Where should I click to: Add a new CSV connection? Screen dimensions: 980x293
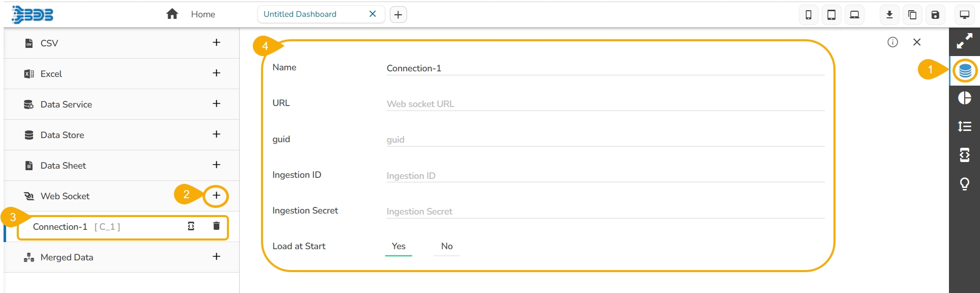click(216, 43)
